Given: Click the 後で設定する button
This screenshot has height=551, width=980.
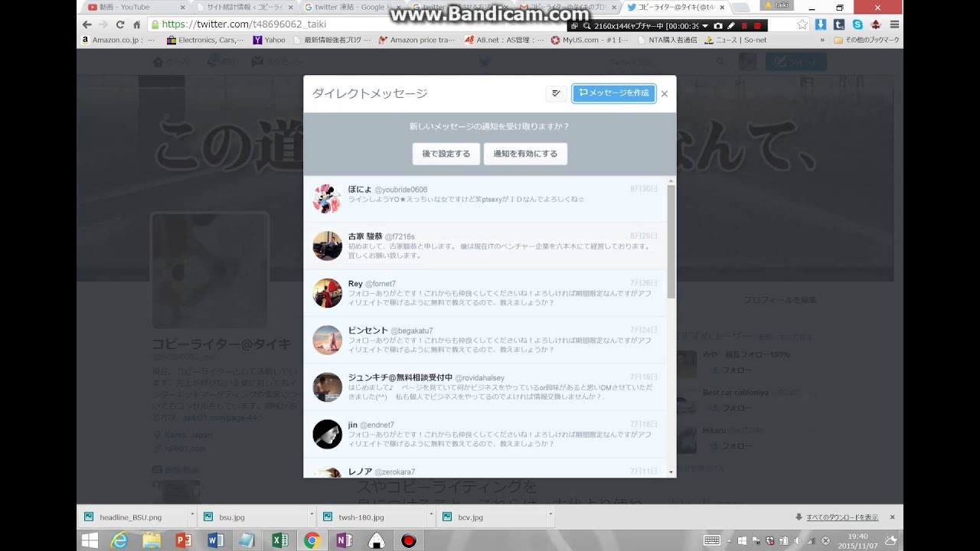Looking at the screenshot, I should (x=446, y=154).
